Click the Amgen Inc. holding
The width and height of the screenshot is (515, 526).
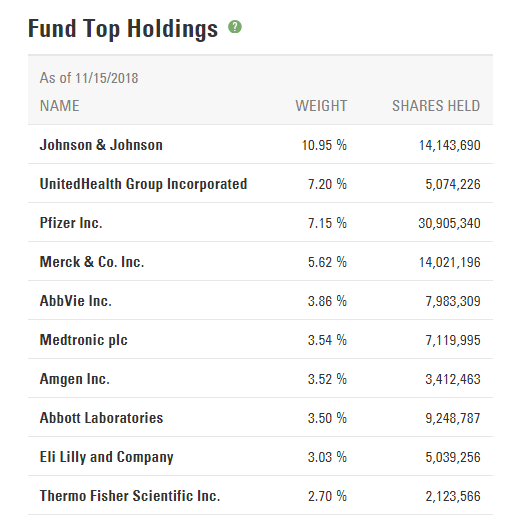pyautogui.click(x=74, y=379)
